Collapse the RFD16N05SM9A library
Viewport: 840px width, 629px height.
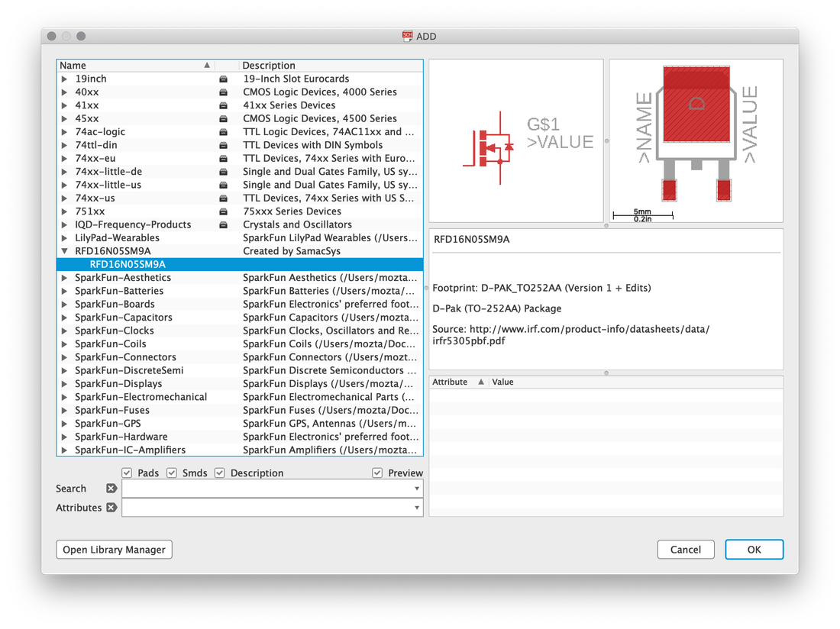tap(64, 251)
